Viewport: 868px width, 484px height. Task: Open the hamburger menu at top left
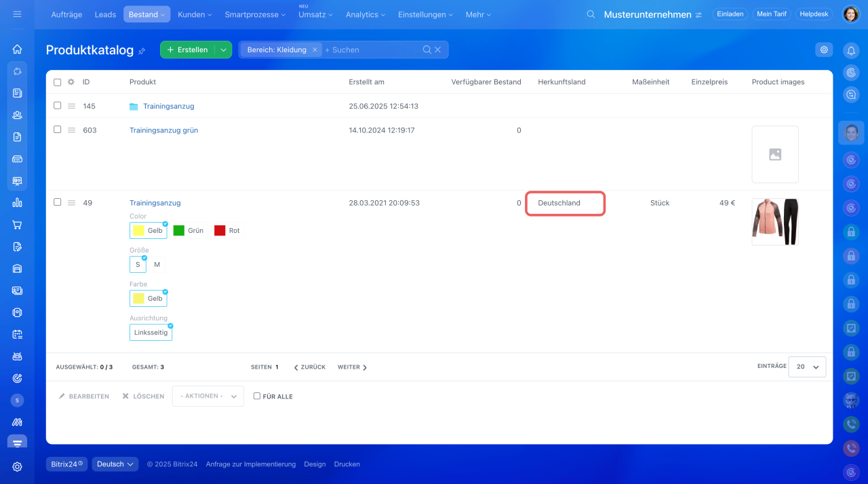pos(17,14)
